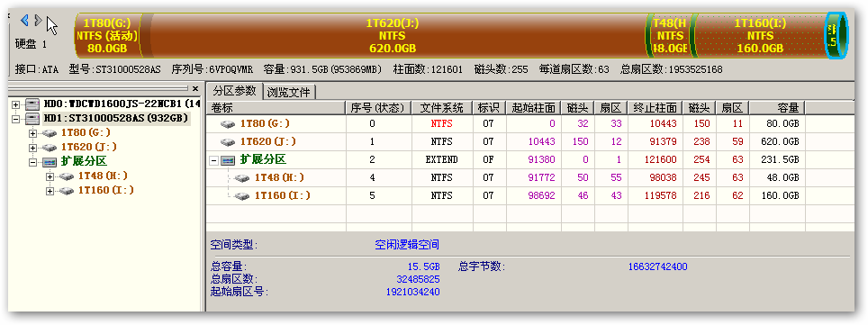
Task: Click the HD1 hard disk icon in the tree
Action: (32, 118)
